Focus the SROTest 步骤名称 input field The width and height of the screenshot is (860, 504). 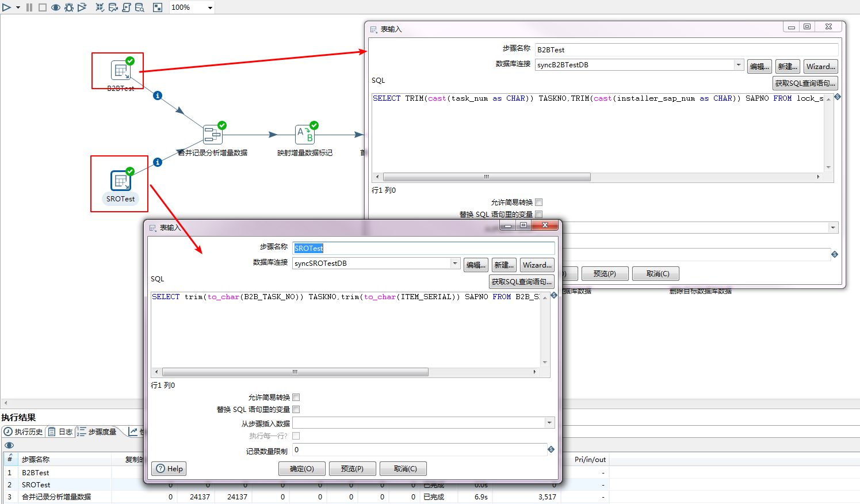pyautogui.click(x=423, y=248)
